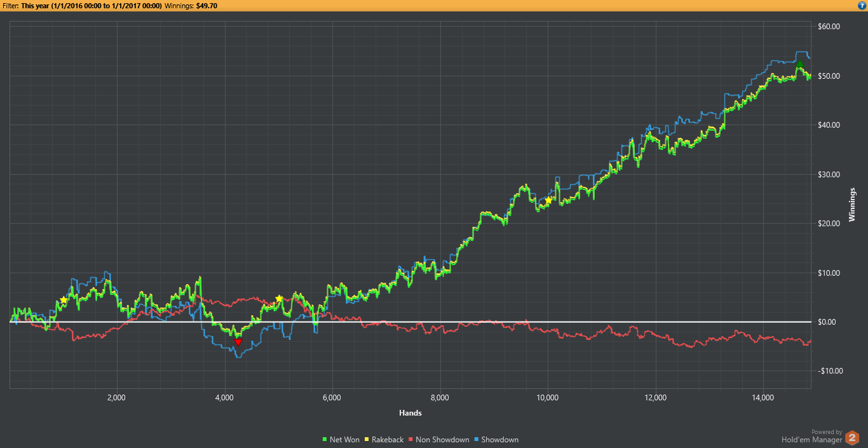Viewport: 868px width, 448px height.
Task: Click the red Non Showdown color swatch
Action: 411,440
